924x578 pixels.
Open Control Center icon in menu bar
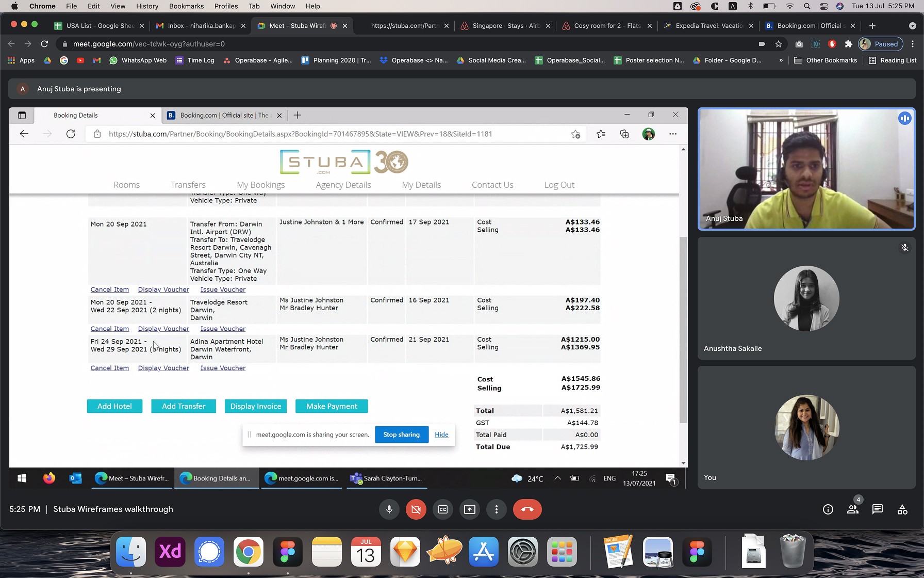[823, 6]
